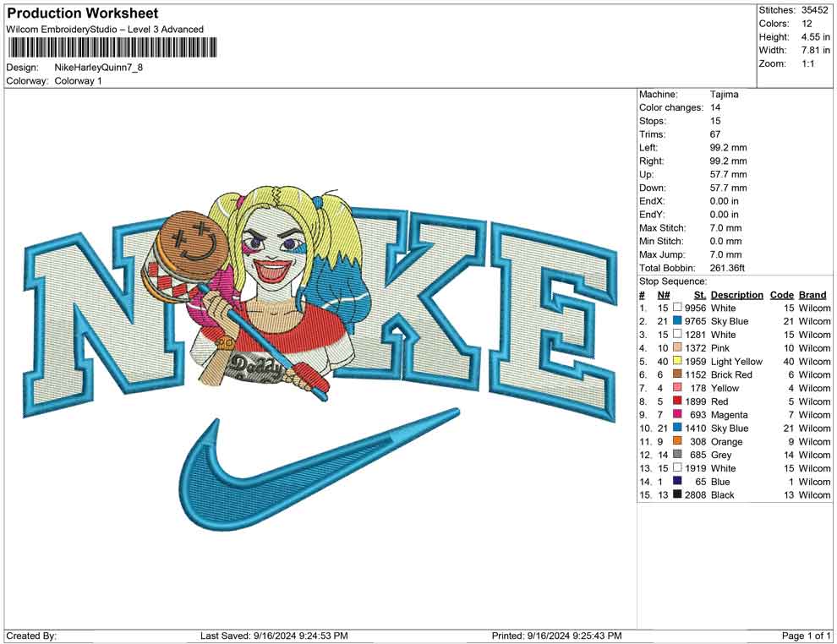Screen dimensions: 837x644
Task: Click the Orange swatch in row 11
Action: [676, 441]
